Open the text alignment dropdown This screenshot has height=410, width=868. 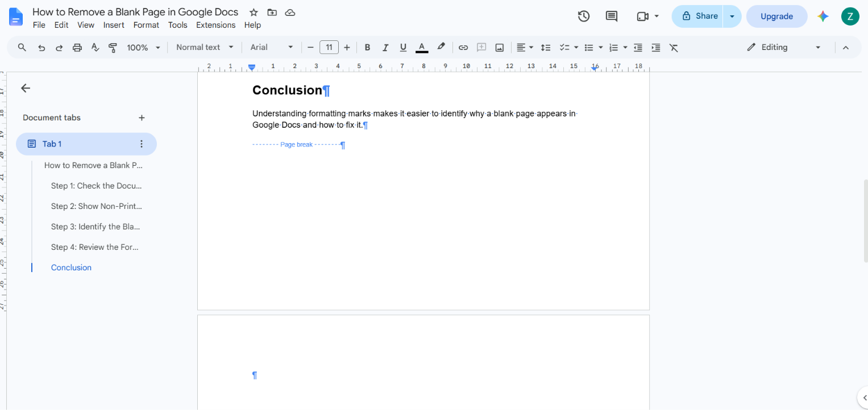(x=525, y=48)
